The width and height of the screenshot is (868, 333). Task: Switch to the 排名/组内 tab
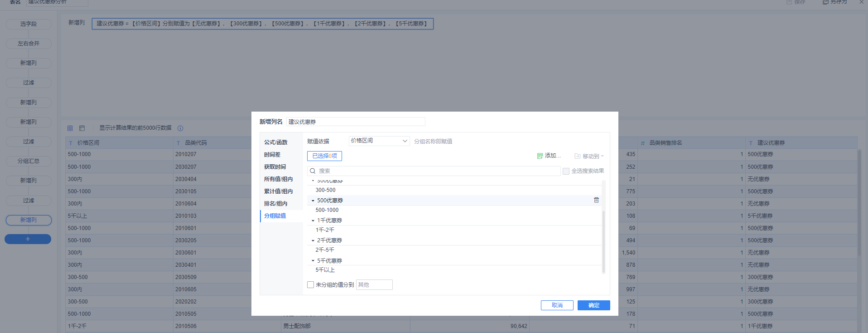point(275,204)
